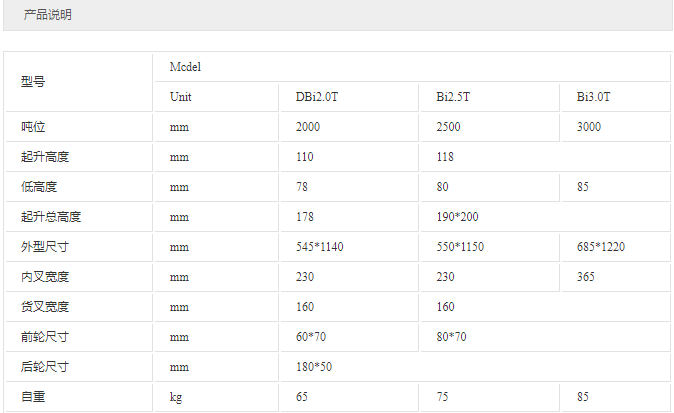Click the 190*200 total lift height cell
Viewport: 674px width, 413px height.
[x=458, y=217]
